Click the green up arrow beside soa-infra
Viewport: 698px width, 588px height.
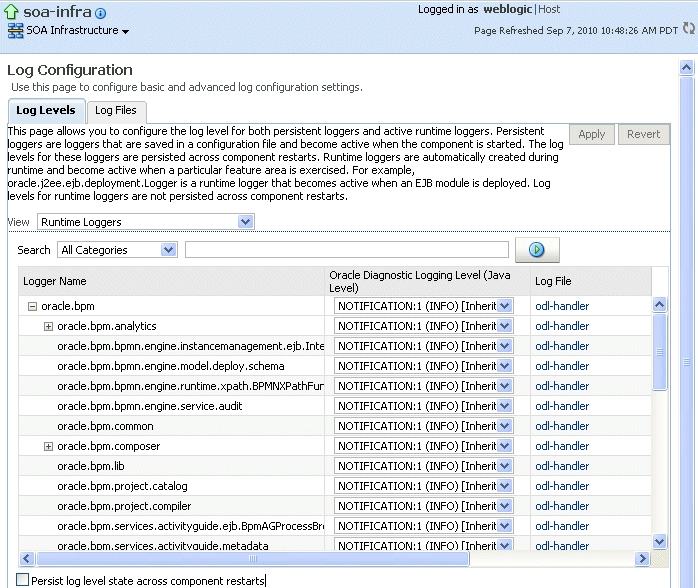coord(11,12)
